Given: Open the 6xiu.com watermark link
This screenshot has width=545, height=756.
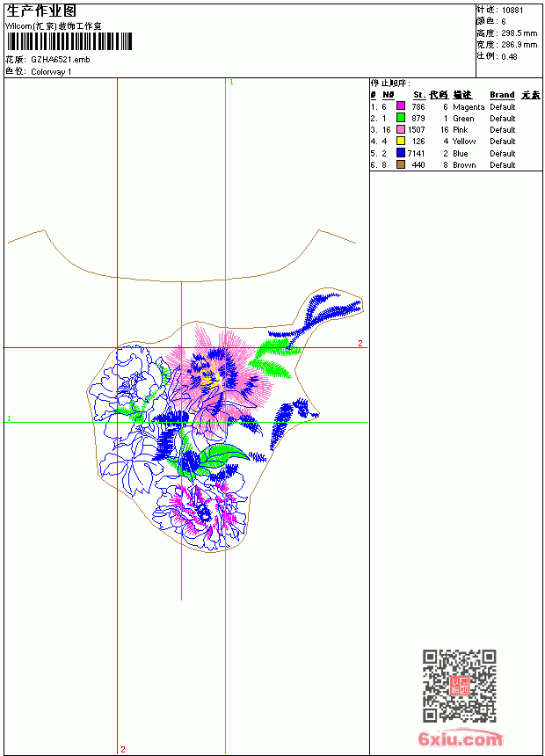Looking at the screenshot, I should click(x=460, y=738).
